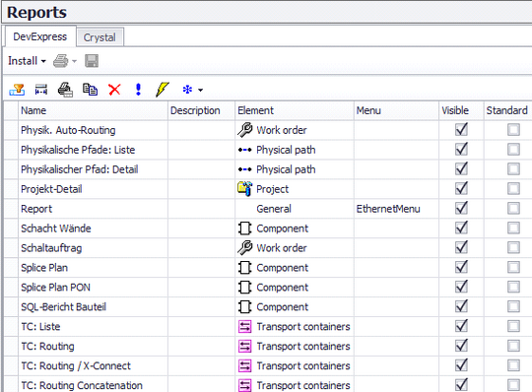Uncheck Visible for Physikalische Pfade: Liste
The width and height of the screenshot is (532, 392).
[x=461, y=149]
